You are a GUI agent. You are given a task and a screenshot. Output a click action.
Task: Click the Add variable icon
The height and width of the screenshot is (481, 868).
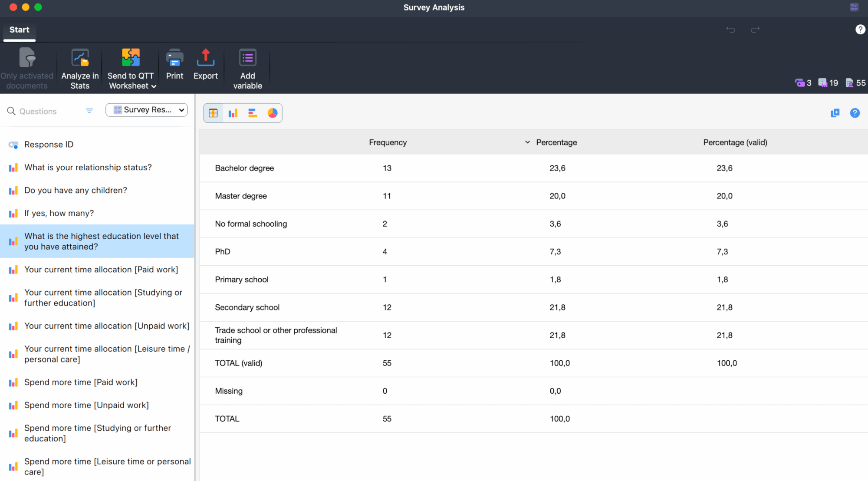coord(247,67)
